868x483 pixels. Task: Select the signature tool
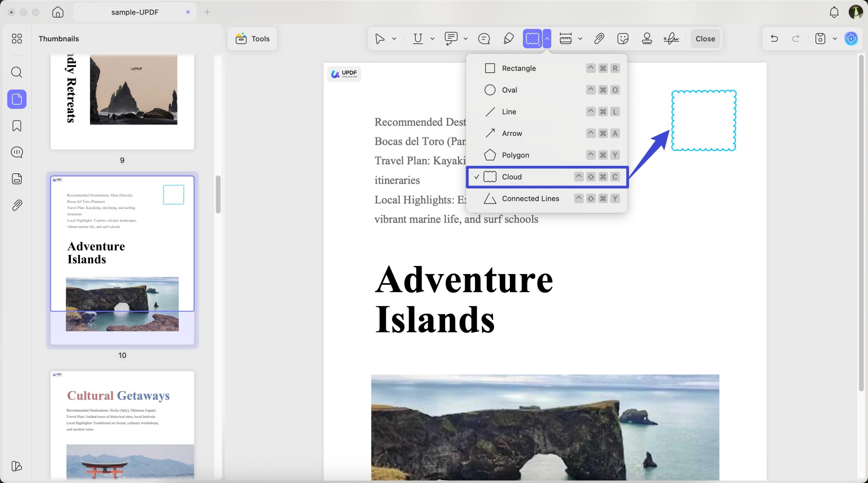(671, 38)
